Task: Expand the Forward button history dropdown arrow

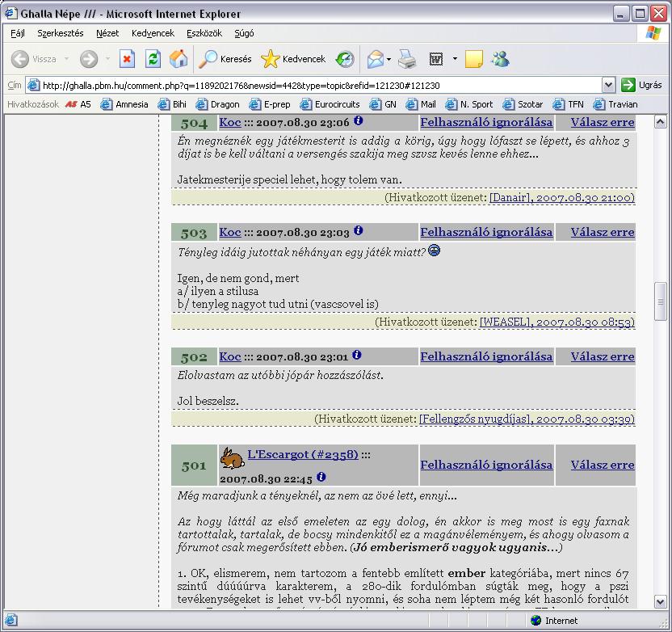Action: tap(106, 59)
